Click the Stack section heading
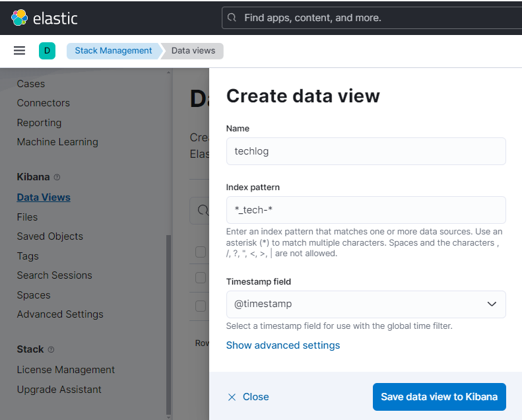Screen dimensions: 522x420 click(x=30, y=349)
